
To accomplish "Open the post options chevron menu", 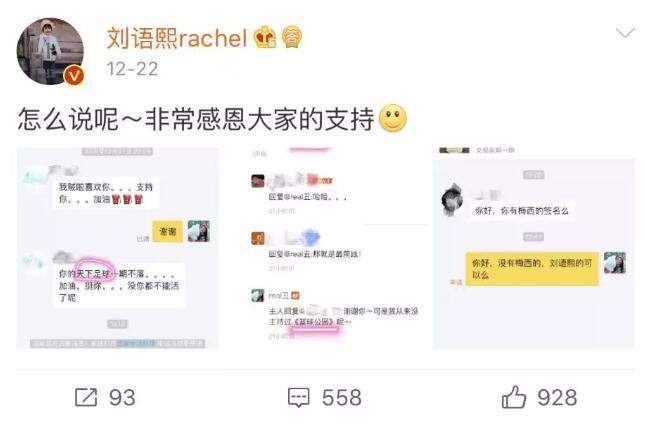I will click(625, 33).
